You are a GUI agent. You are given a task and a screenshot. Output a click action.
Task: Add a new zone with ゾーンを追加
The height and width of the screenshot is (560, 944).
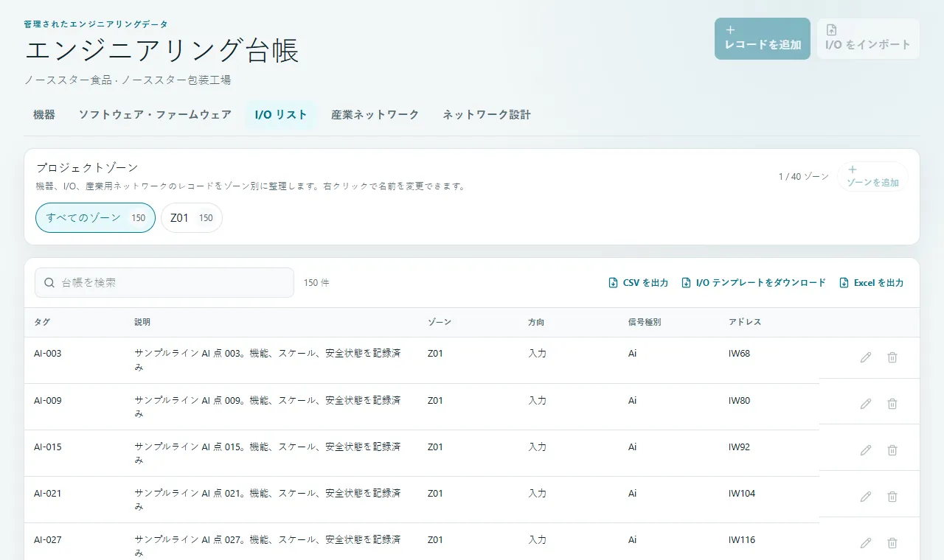pyautogui.click(x=872, y=177)
